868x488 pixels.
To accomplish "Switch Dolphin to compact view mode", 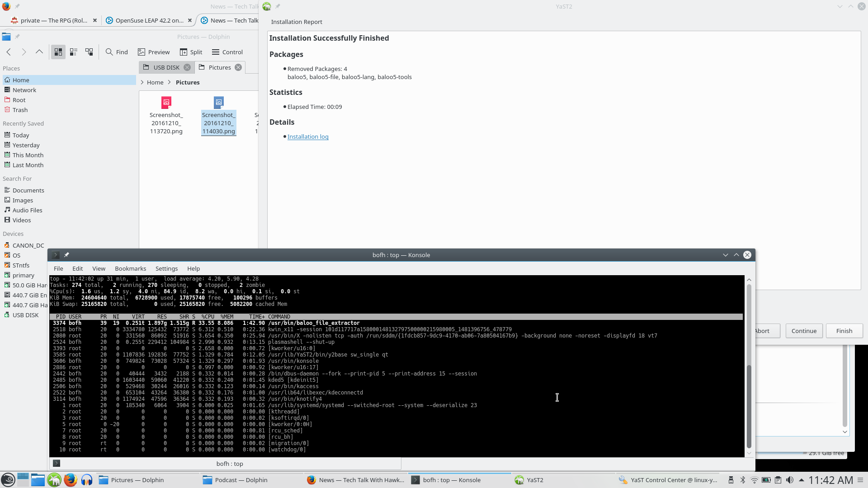I will 74,52.
